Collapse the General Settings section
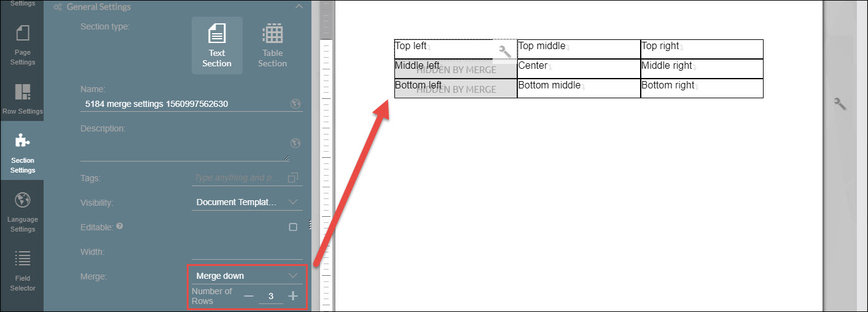868x312 pixels. point(299,7)
